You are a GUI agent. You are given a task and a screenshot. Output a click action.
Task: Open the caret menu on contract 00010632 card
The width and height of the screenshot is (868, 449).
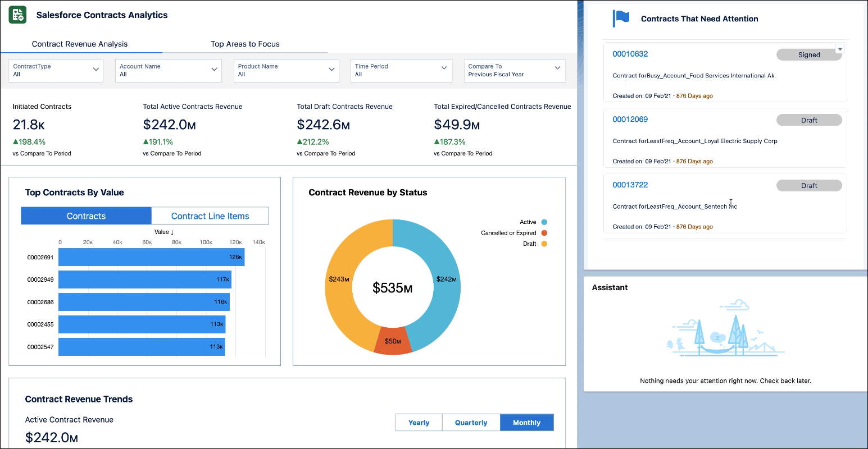click(839, 49)
